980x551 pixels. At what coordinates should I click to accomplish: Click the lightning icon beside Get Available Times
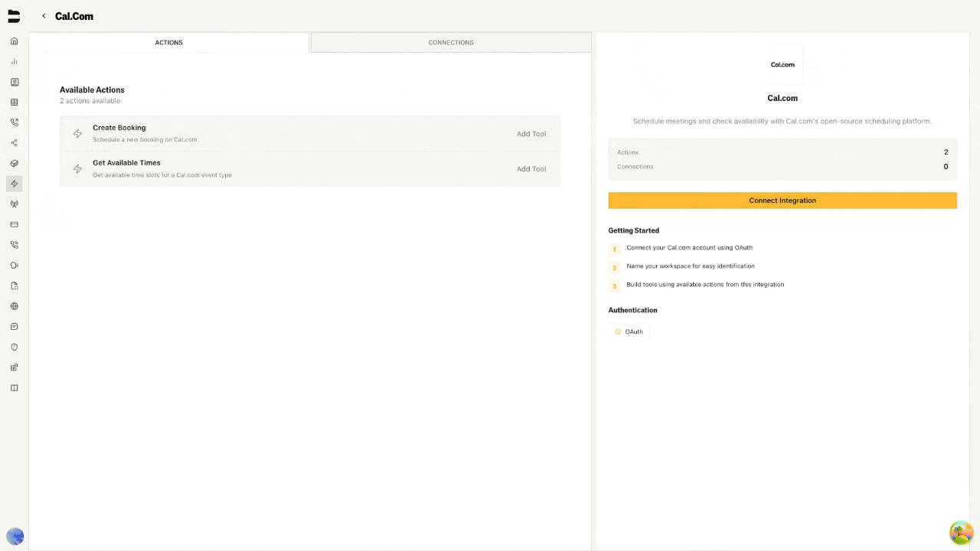77,169
